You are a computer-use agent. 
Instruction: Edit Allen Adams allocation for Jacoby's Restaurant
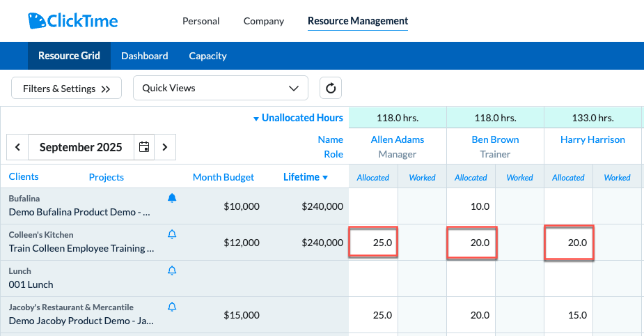pos(373,315)
